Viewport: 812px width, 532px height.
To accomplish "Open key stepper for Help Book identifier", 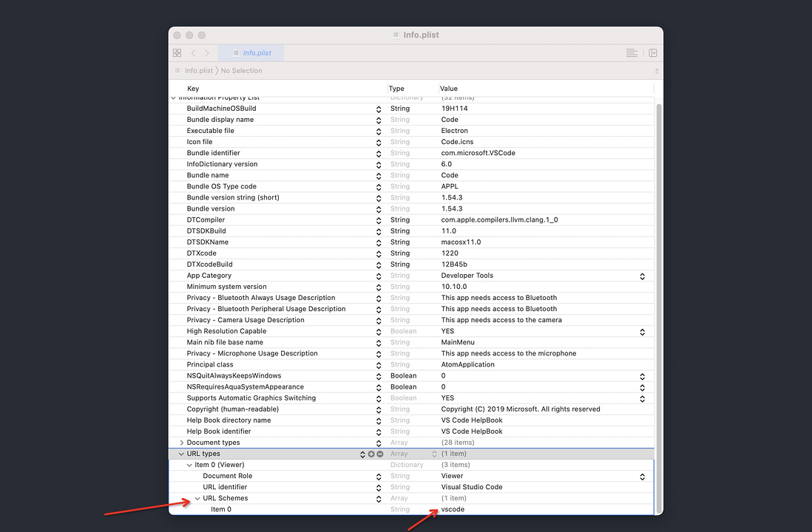I will (x=379, y=432).
